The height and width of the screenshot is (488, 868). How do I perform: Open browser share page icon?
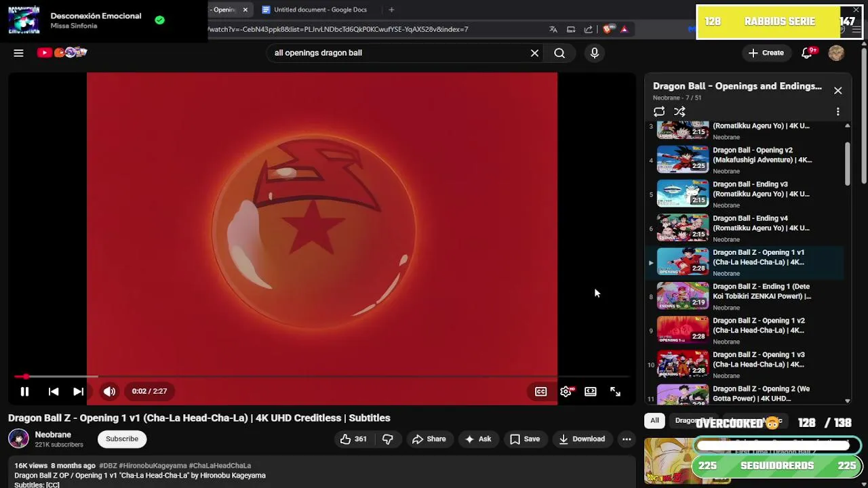point(588,29)
